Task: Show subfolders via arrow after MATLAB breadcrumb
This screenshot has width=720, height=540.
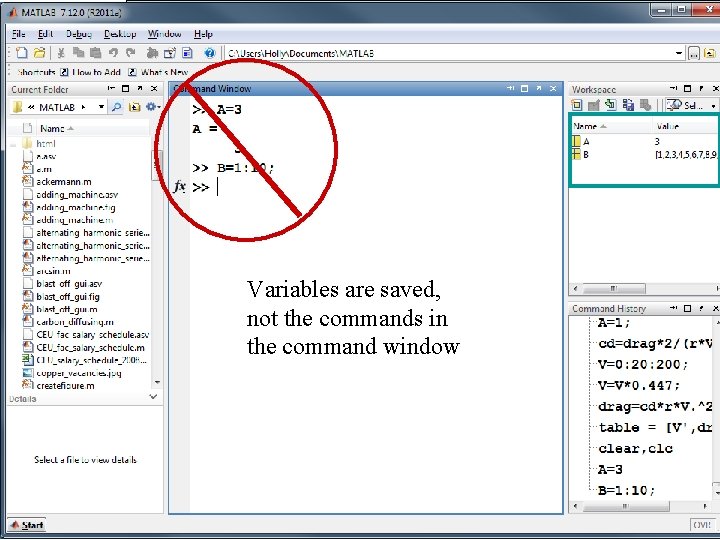Action: 84,107
